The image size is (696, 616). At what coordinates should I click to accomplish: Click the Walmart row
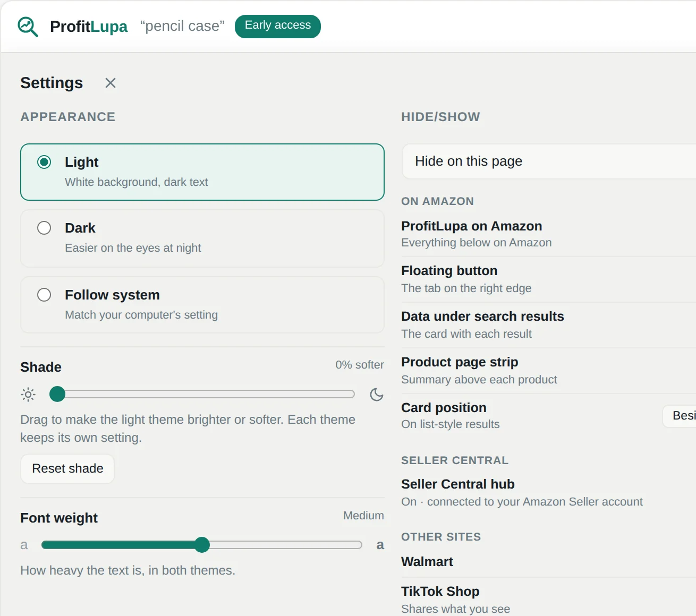click(548, 562)
